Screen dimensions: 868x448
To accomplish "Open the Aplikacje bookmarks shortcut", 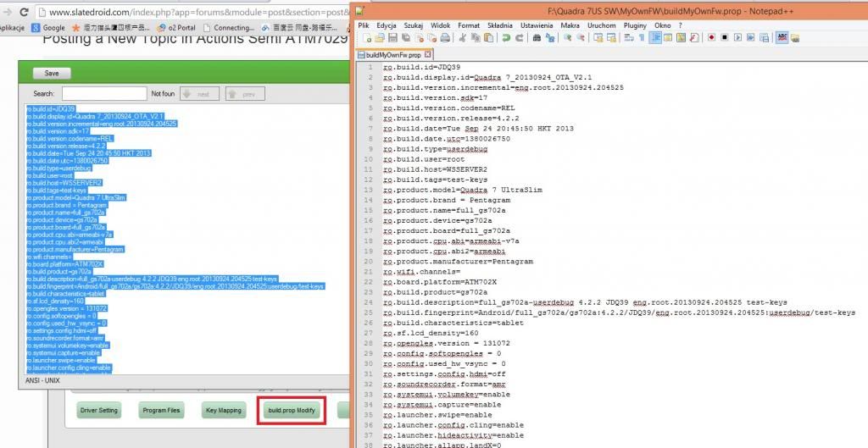I will click(x=12, y=27).
